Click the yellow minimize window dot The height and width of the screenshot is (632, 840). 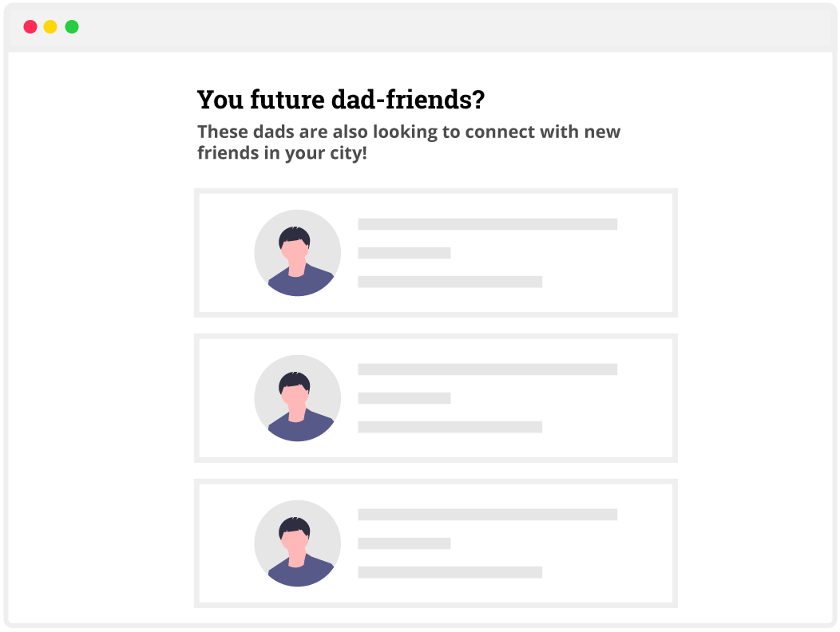(x=50, y=26)
